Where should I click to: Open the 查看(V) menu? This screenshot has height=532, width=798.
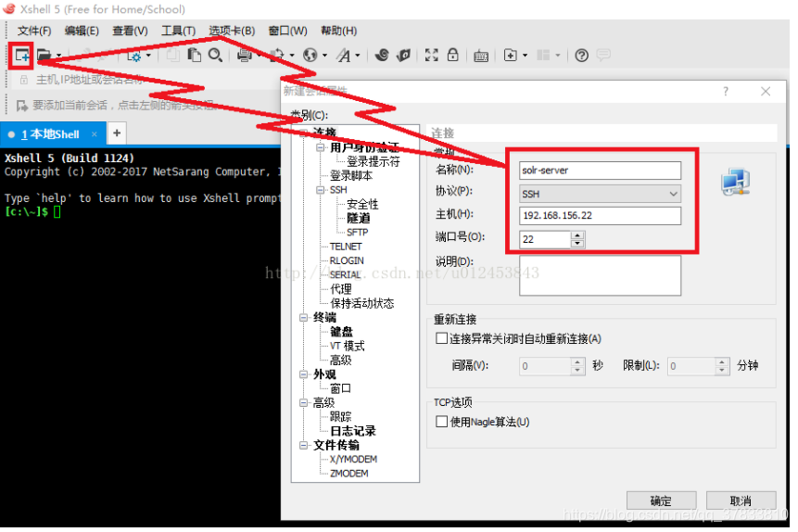pyautogui.click(x=131, y=31)
